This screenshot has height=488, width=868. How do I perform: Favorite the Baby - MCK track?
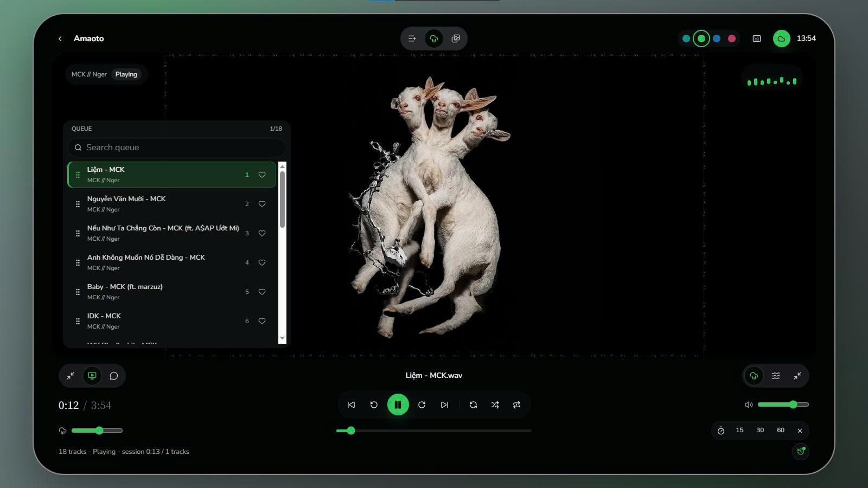coord(262,292)
